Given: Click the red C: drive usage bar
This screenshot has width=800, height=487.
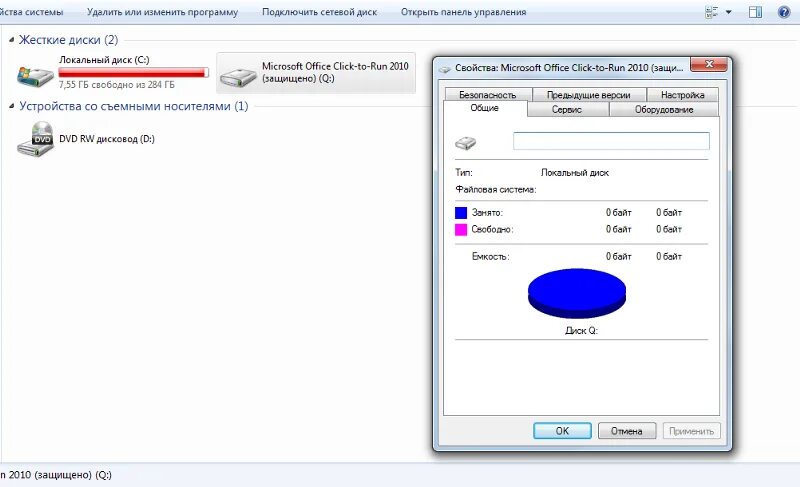Looking at the screenshot, I should [134, 73].
